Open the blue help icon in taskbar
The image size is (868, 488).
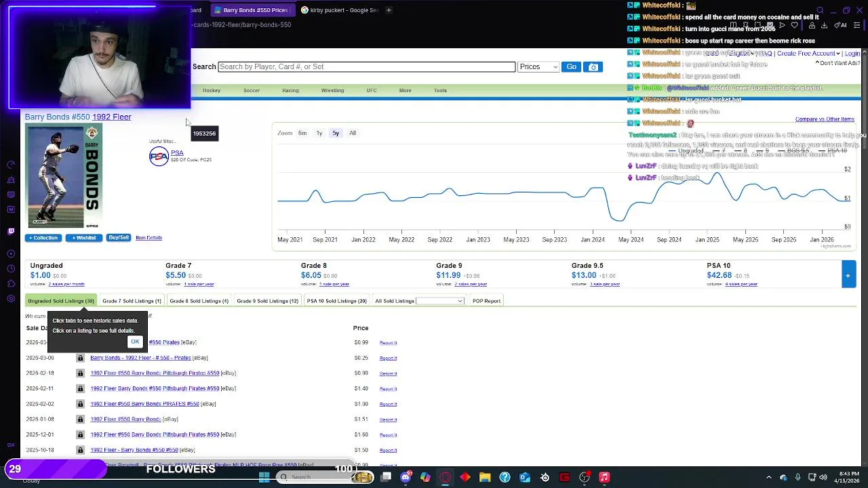pos(505,477)
